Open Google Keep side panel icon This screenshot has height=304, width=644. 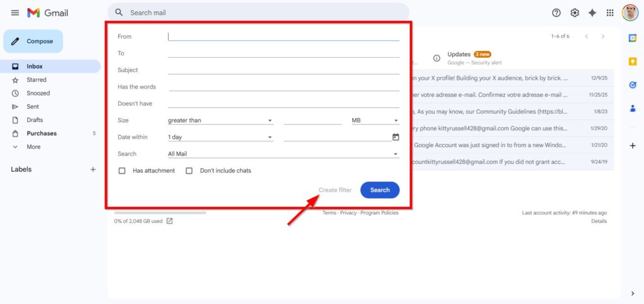[633, 62]
